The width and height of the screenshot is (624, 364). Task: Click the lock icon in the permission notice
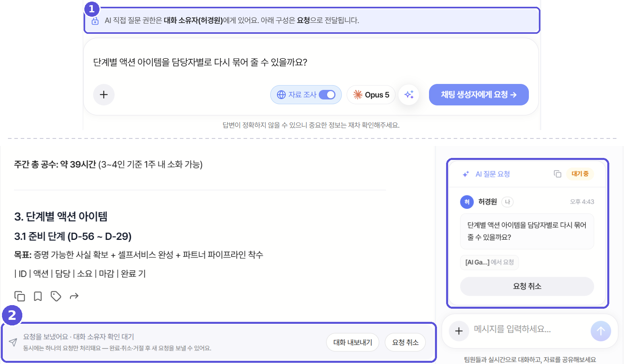(x=95, y=21)
